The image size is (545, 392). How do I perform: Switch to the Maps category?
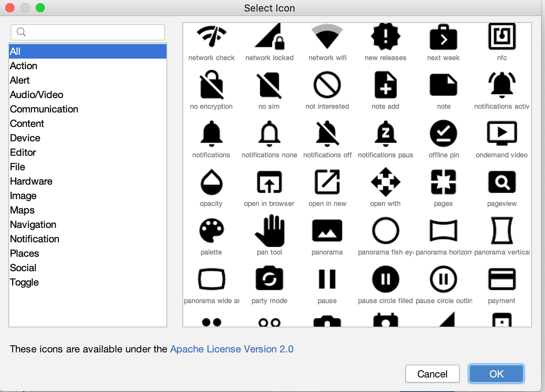(22, 210)
